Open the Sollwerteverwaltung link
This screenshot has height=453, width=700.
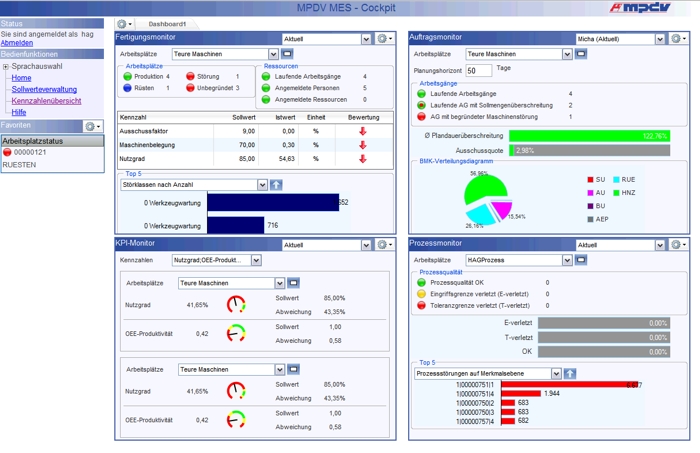click(x=44, y=89)
